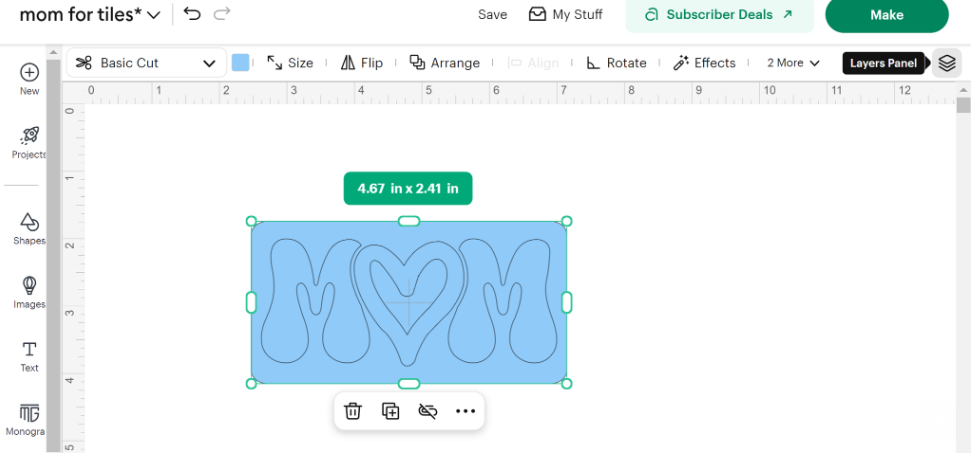The image size is (975, 461).
Task: Open the Shapes tool
Action: pyautogui.click(x=29, y=222)
